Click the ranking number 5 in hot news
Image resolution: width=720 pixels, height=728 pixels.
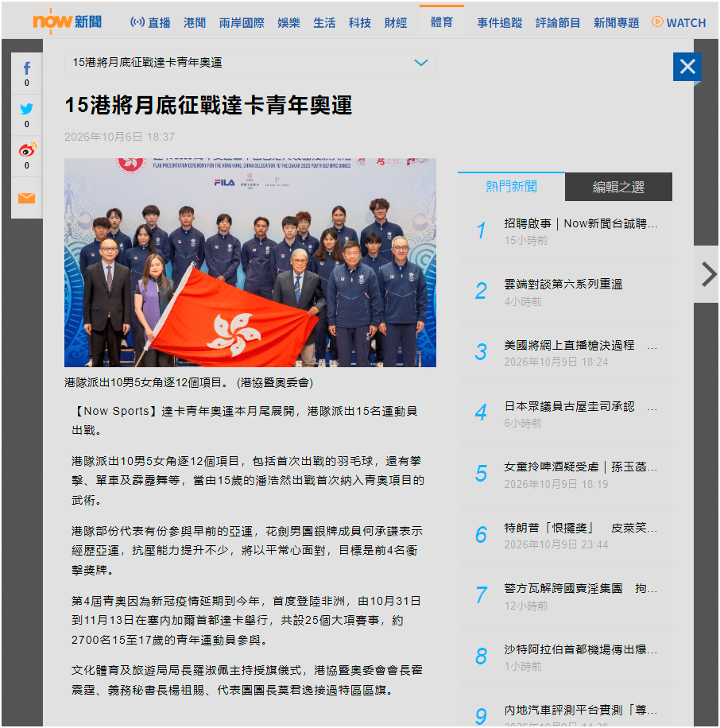pos(482,474)
